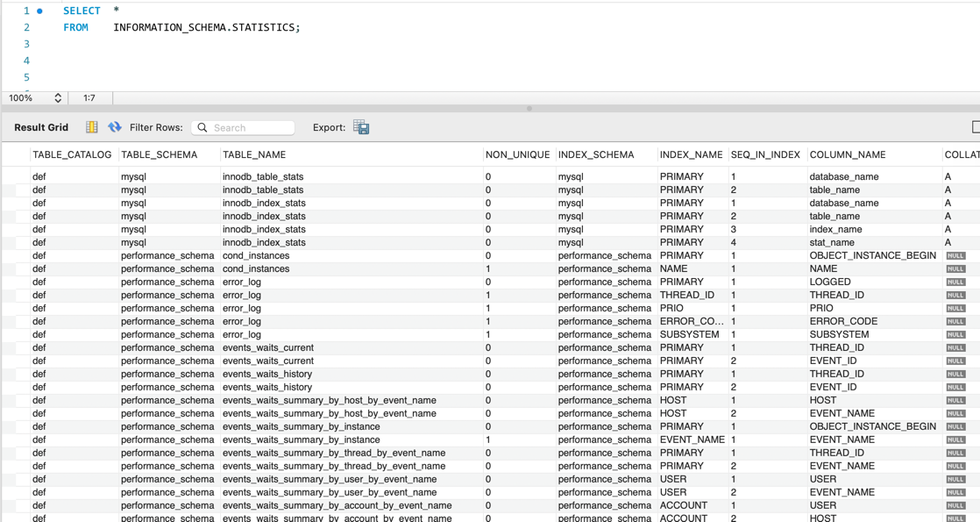Select the first innodb_table_stats cell
This screenshot has height=522, width=980.
point(262,176)
